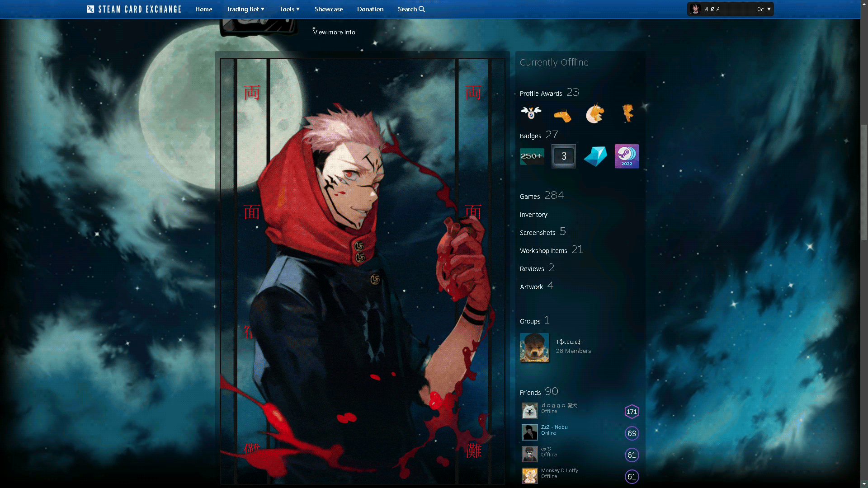Click the Search icon in the navbar
Image resolution: width=868 pixels, height=488 pixels.
pyautogui.click(x=421, y=9)
